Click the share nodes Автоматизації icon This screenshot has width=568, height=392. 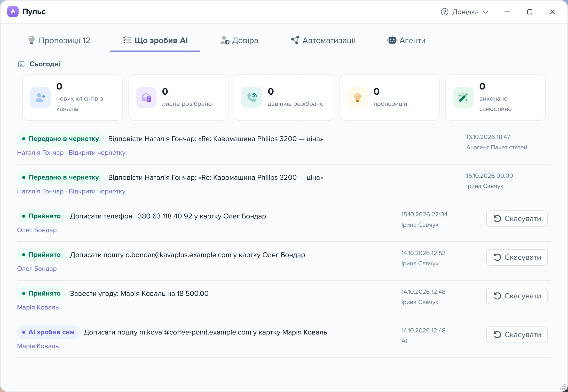click(295, 40)
